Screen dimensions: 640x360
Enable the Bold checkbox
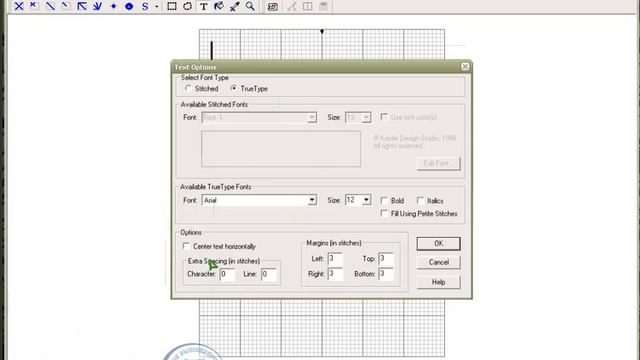click(x=384, y=200)
